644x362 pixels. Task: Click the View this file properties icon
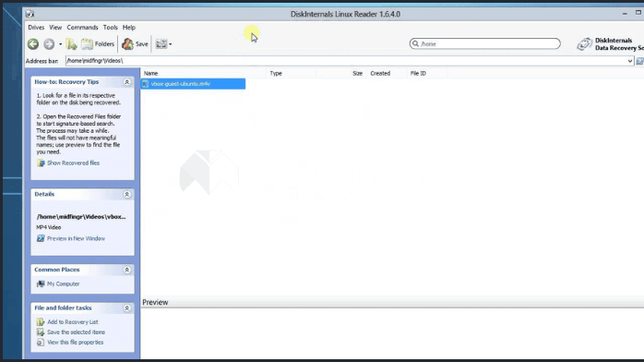point(41,343)
